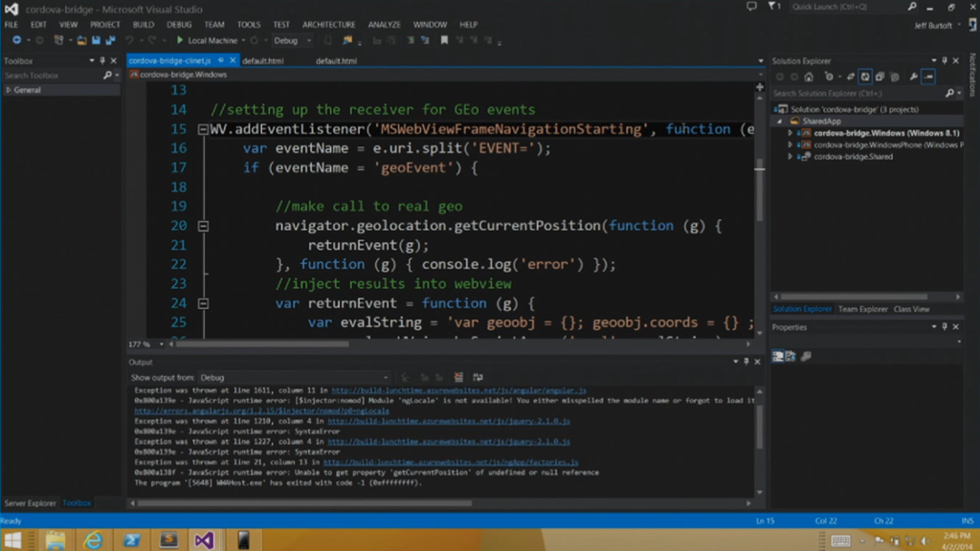The height and width of the screenshot is (551, 980).
Task: Click the Refresh Windows app icon
Action: pos(255,40)
